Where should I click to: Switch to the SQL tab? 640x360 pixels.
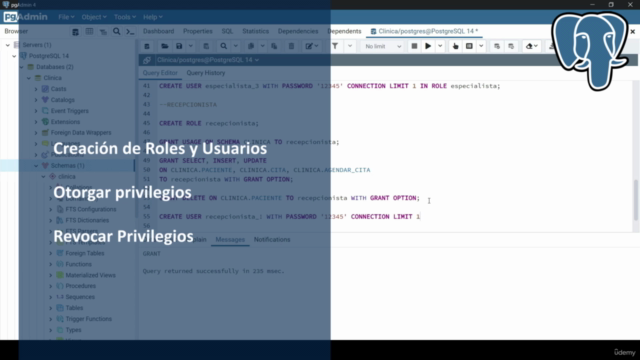227,31
